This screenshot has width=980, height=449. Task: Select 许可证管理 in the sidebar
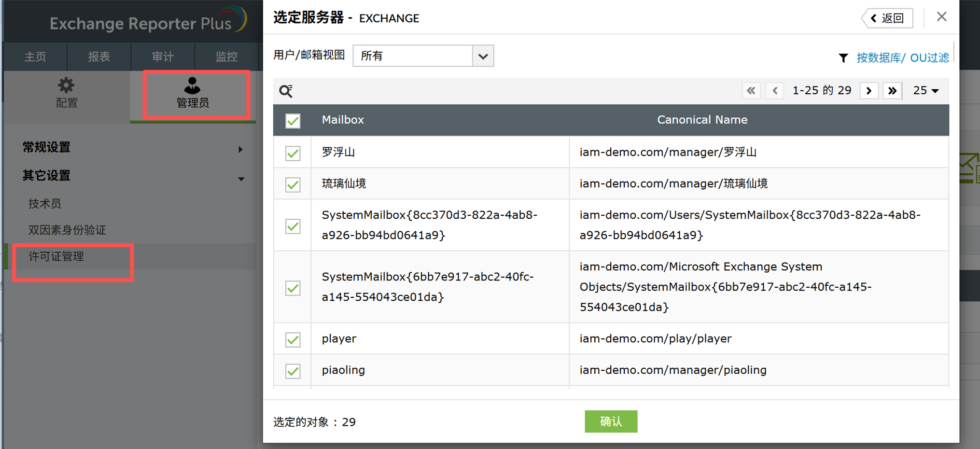tap(56, 256)
